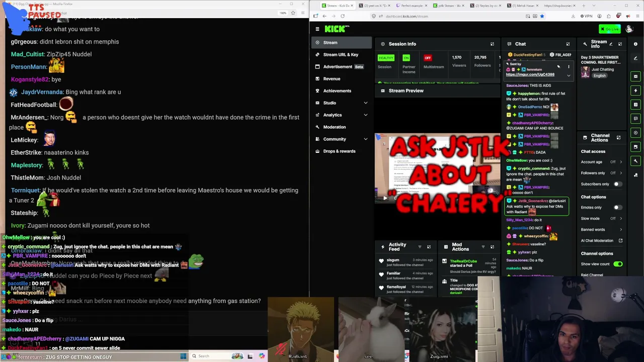Open the Kick profile avatar menu
644x362 pixels.
click(x=629, y=29)
